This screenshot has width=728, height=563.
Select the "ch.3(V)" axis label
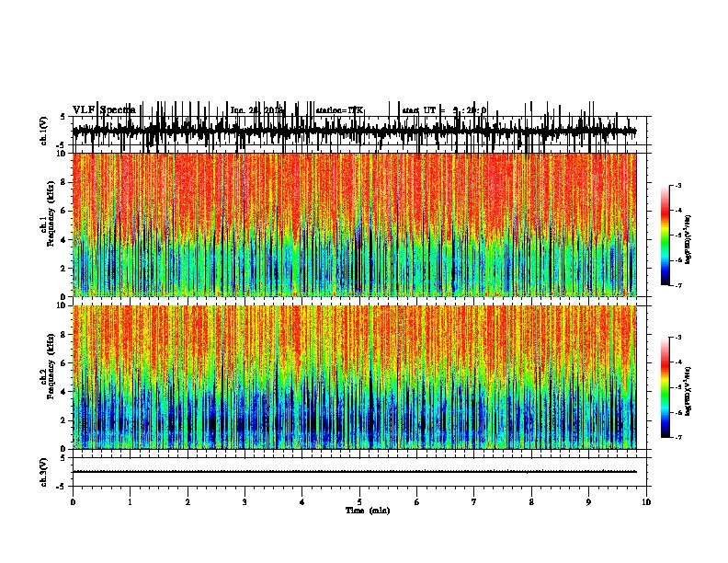(x=43, y=472)
